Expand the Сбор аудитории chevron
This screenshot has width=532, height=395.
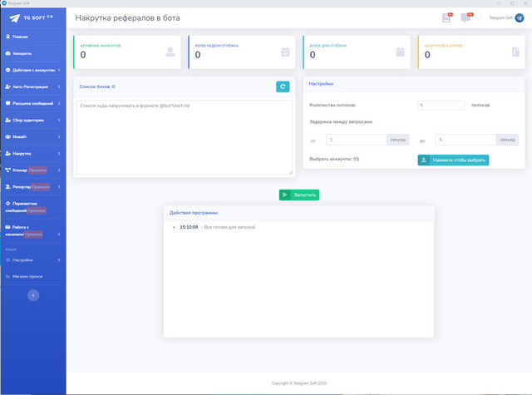pyautogui.click(x=59, y=120)
